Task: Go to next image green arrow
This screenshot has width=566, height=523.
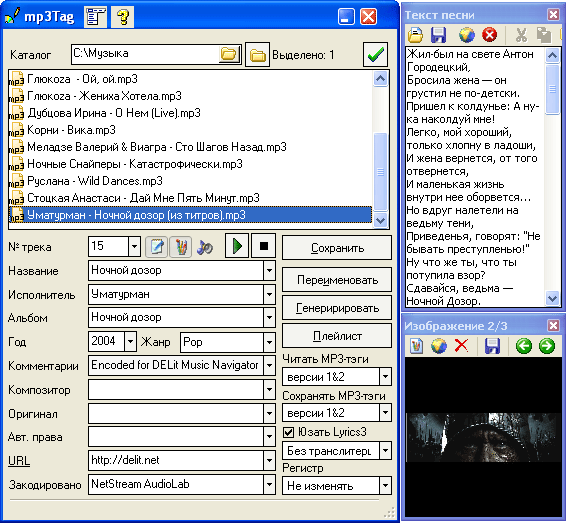Action: [547, 346]
